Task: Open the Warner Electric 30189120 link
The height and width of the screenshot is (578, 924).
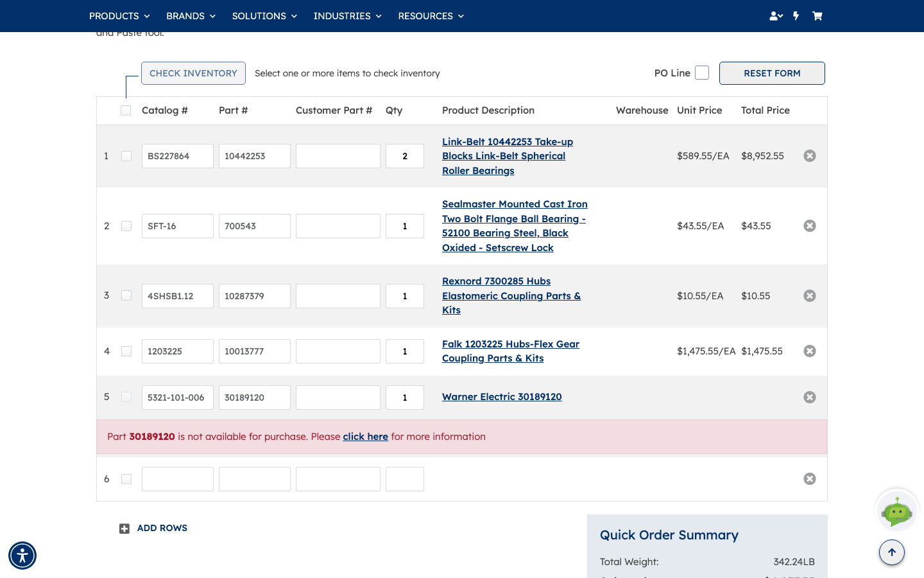Action: pyautogui.click(x=502, y=397)
